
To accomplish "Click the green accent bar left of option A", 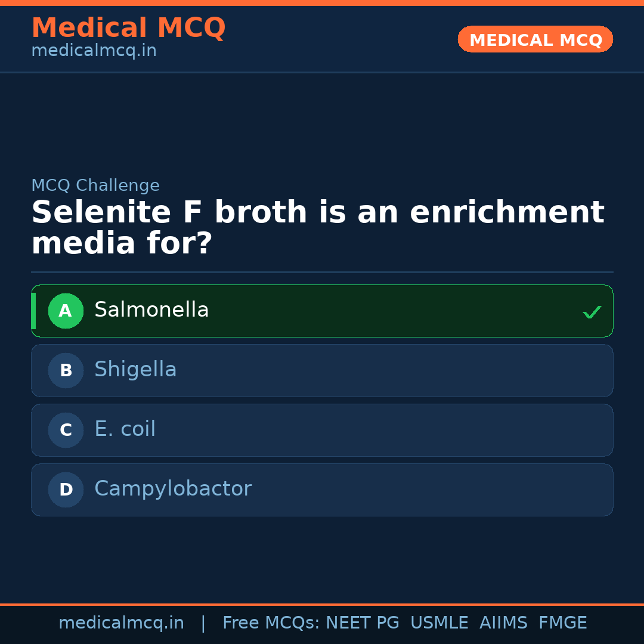I will click(33, 311).
